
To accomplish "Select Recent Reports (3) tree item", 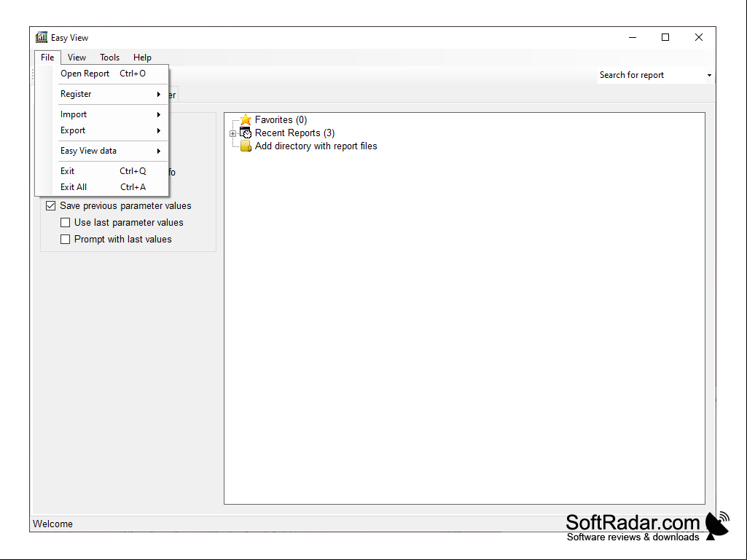I will [x=295, y=133].
